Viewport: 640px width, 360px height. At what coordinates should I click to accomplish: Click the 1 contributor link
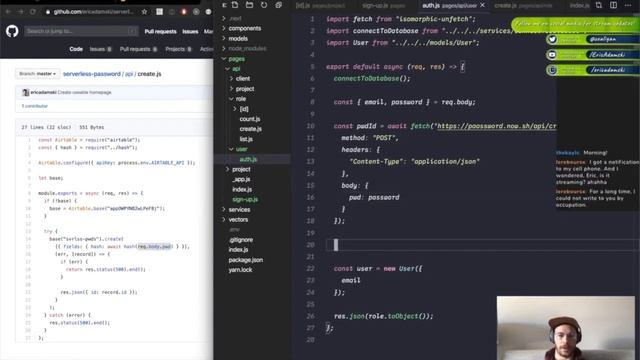pyautogui.click(x=35, y=106)
